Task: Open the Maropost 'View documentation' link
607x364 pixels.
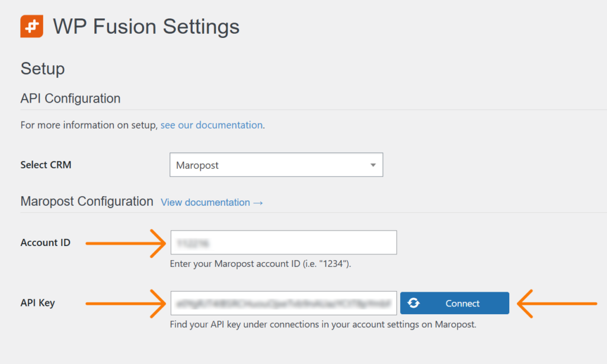Action: [x=212, y=202]
